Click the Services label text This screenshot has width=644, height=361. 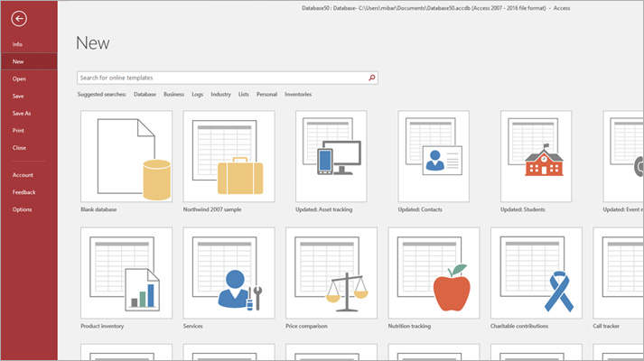pyautogui.click(x=193, y=326)
